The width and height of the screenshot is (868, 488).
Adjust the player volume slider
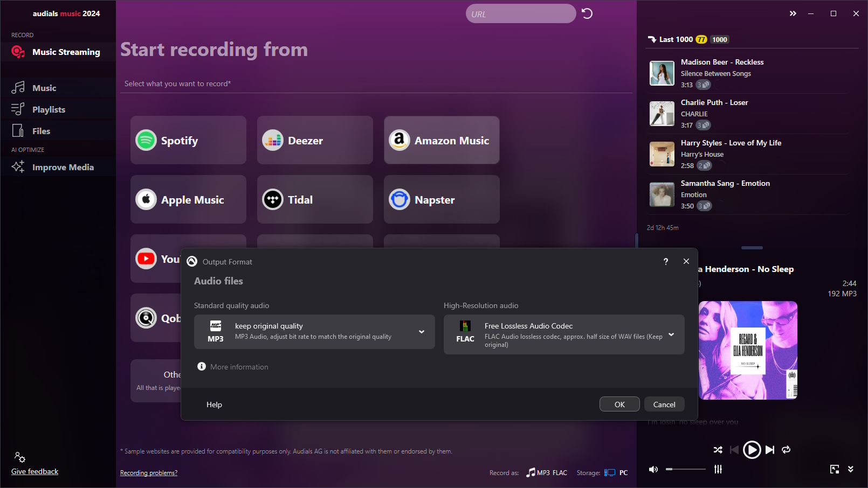point(686,469)
